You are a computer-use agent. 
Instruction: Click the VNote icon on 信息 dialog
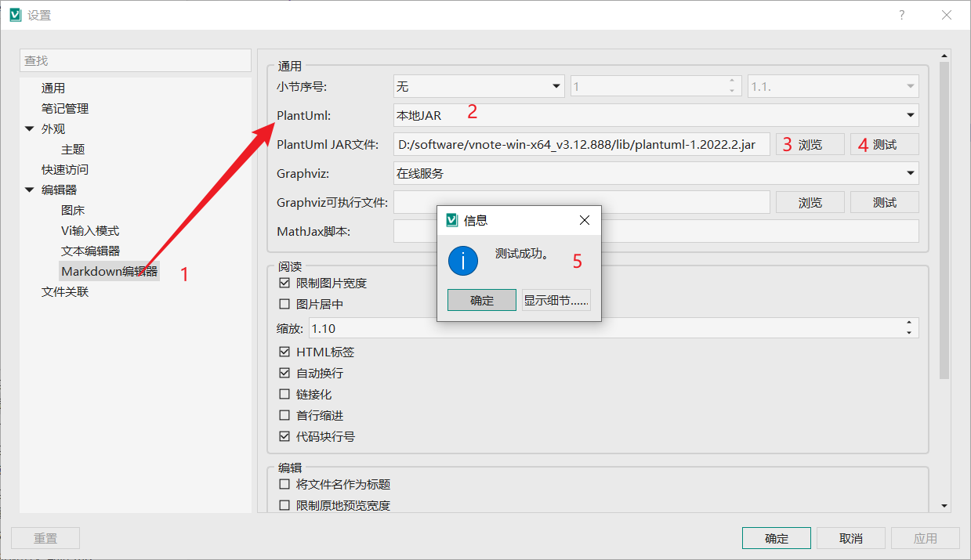click(451, 220)
